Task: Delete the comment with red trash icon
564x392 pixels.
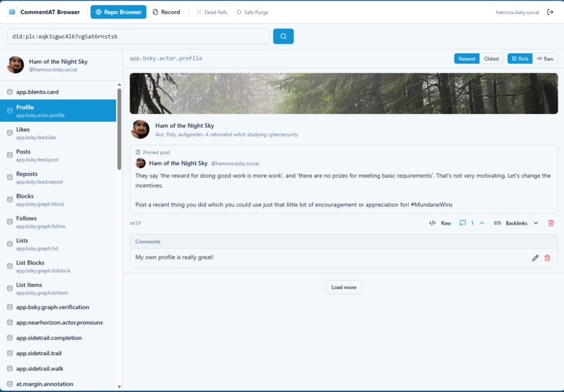Action: 547,258
